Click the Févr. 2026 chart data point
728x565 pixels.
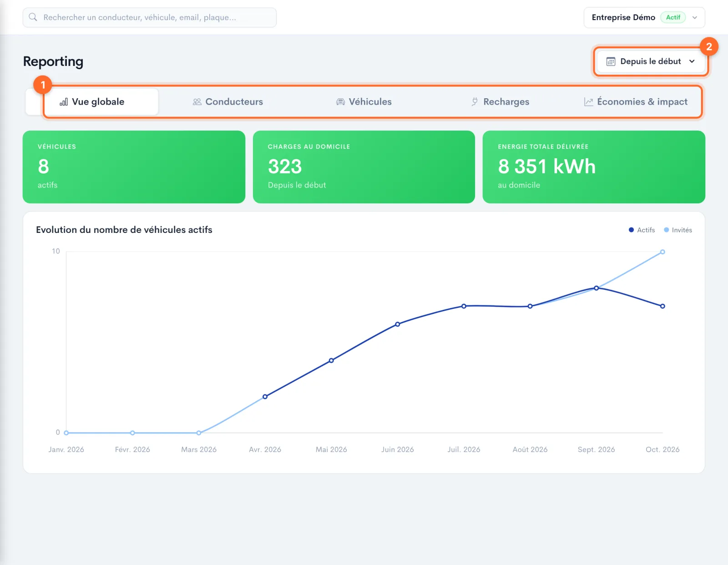pos(132,433)
